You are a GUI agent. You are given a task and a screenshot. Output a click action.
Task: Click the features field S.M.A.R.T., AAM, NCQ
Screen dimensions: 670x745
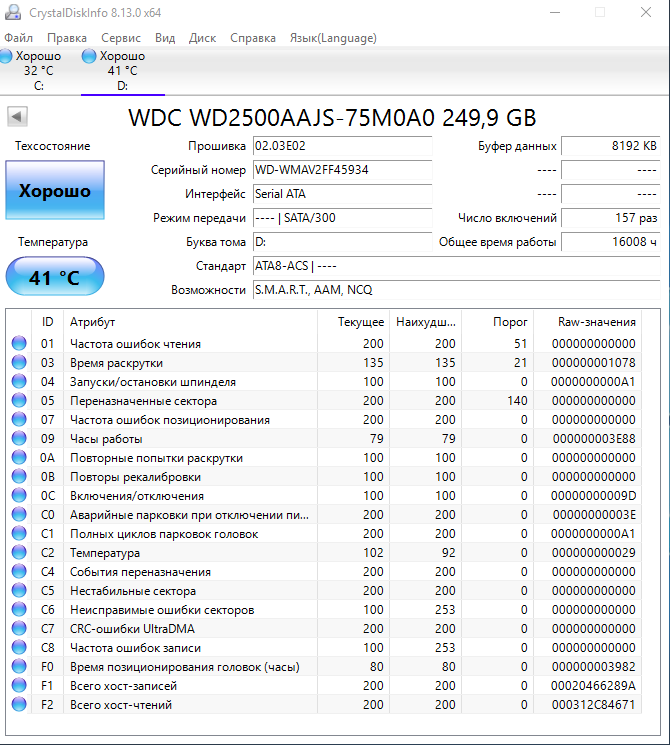pyautogui.click(x=457, y=290)
